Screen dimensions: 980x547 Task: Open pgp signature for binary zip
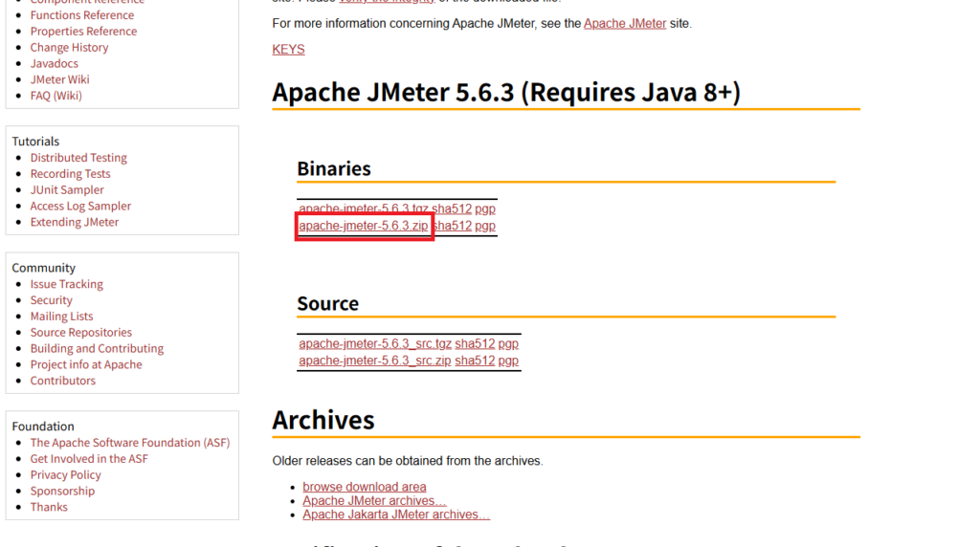click(485, 226)
